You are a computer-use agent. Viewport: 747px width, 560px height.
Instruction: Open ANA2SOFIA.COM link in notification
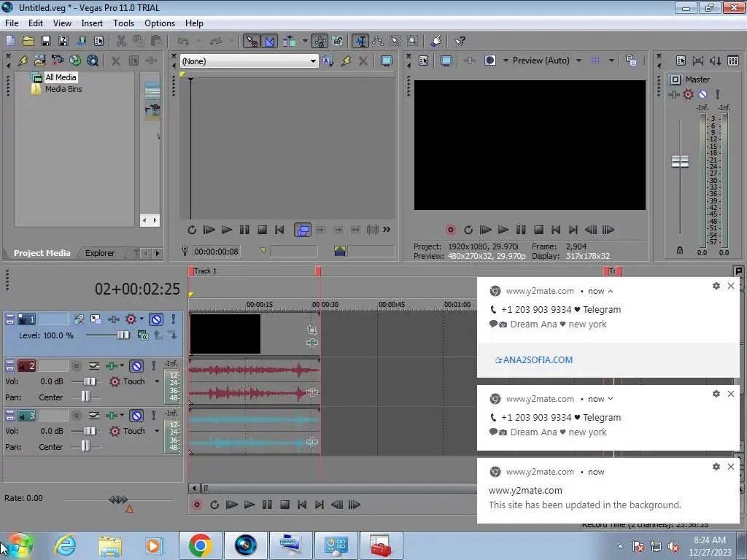[x=534, y=360]
